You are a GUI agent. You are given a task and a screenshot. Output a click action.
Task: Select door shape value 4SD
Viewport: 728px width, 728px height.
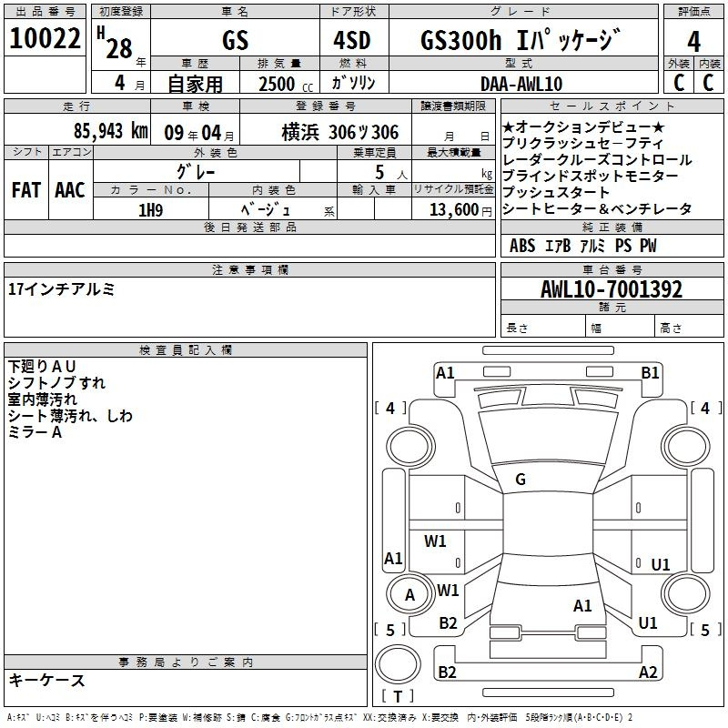coord(352,40)
